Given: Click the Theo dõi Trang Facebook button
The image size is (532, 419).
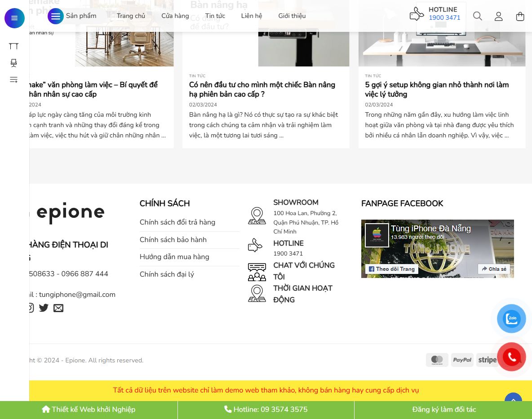Looking at the screenshot, I should pos(391,269).
